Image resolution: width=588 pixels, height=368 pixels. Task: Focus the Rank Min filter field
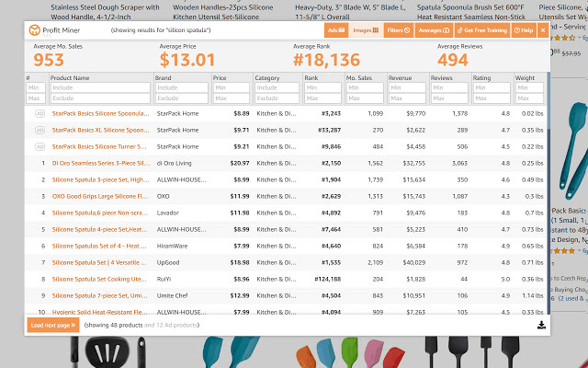[x=322, y=87]
